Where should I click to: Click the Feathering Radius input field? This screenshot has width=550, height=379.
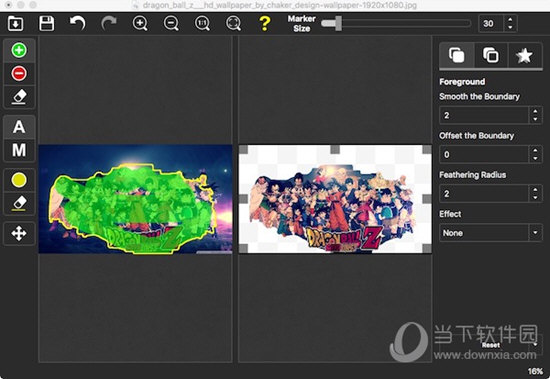tap(484, 194)
